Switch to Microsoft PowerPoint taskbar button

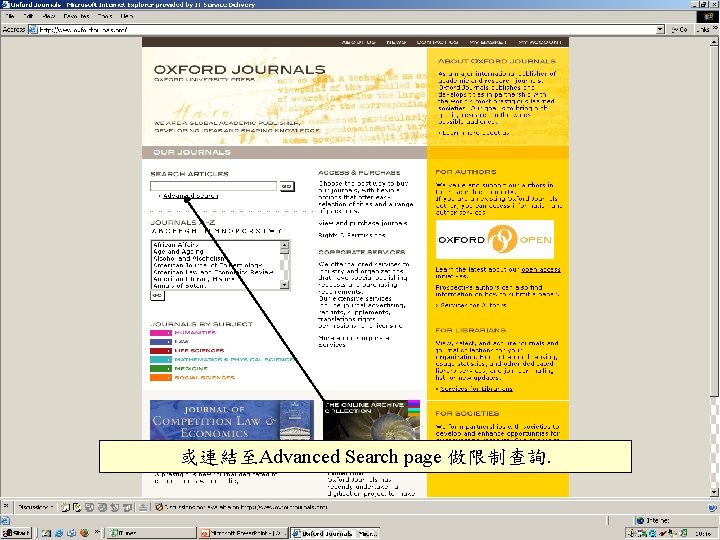coord(244,533)
